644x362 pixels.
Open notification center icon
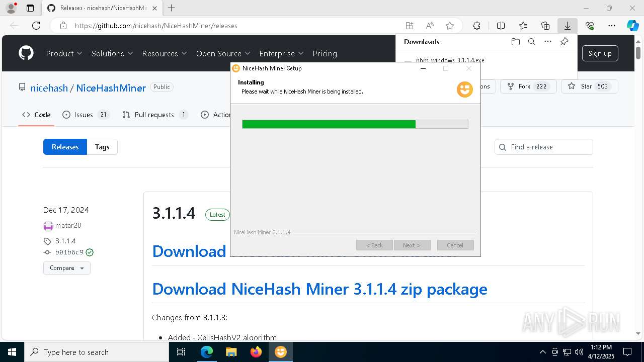click(x=627, y=352)
